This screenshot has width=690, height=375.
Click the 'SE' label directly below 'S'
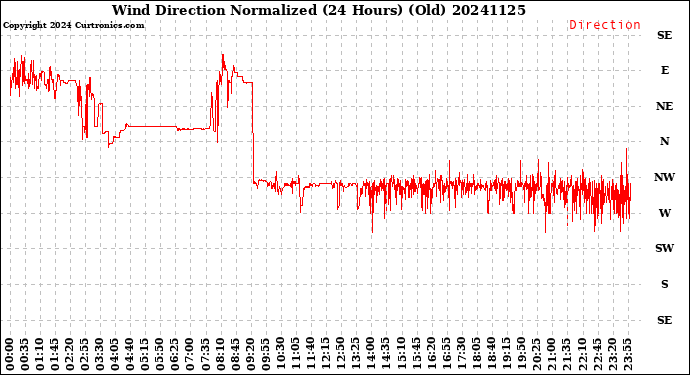point(664,320)
